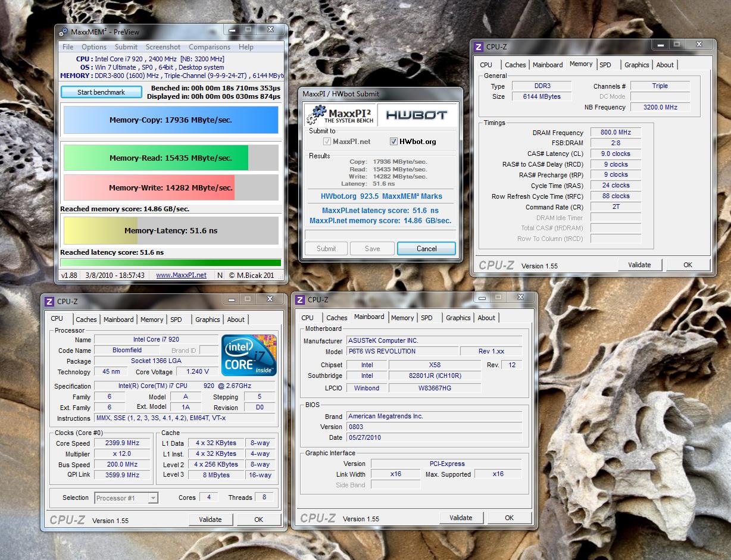The width and height of the screenshot is (731, 560).
Task: Click OK in the CPU-Z Memory window
Action: coord(688,265)
